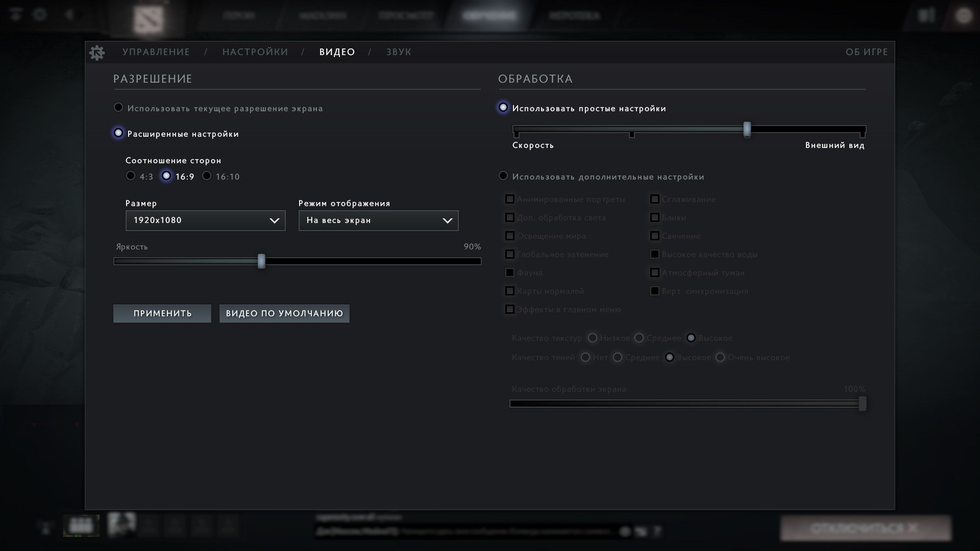Toggle the Сглаживание checkbox
The image size is (980, 551).
click(655, 199)
